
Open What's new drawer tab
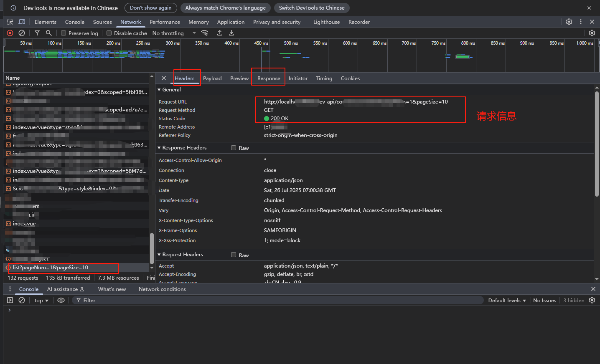112,289
